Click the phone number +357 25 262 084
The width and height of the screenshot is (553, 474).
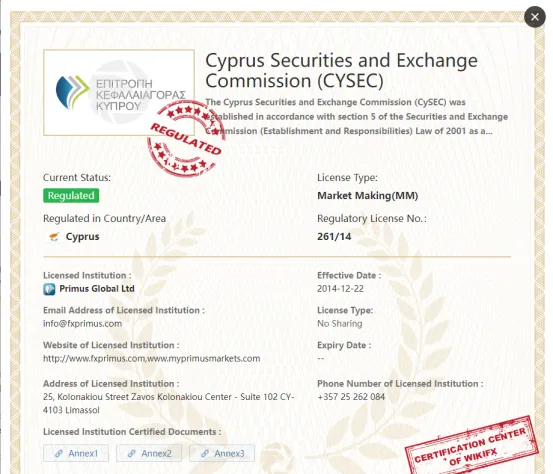pyautogui.click(x=351, y=397)
